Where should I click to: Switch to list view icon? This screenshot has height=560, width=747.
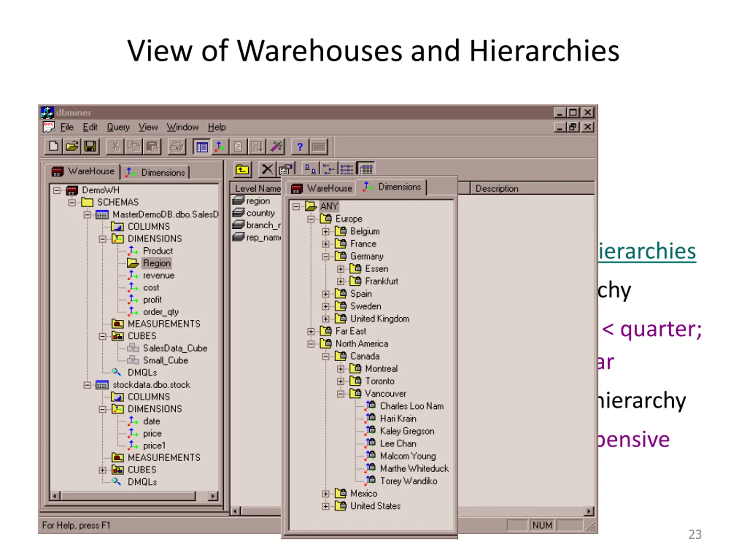(x=346, y=169)
